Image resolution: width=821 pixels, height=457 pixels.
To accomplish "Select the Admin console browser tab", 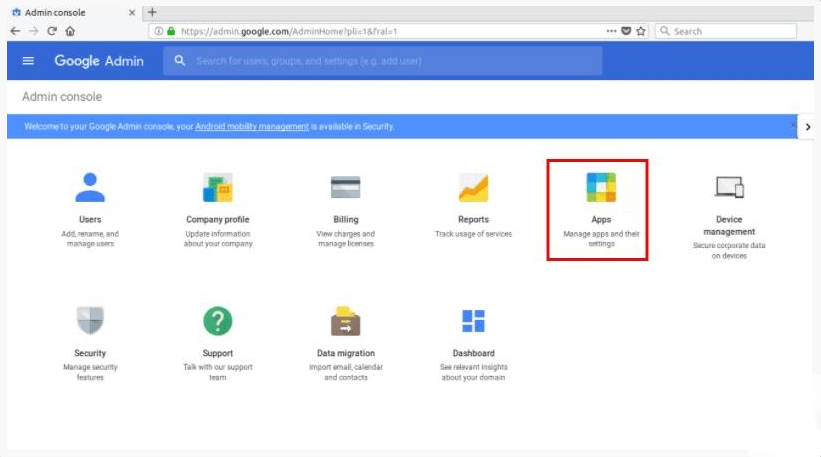I will click(x=73, y=13).
